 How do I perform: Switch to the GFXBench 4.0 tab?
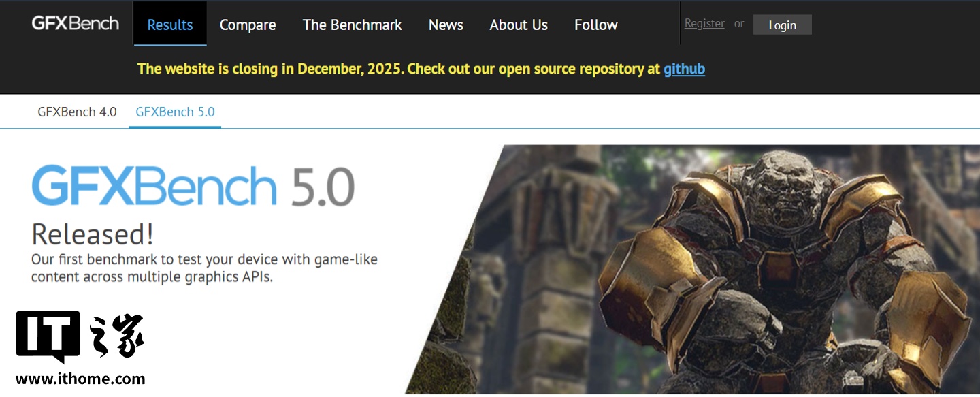click(77, 112)
